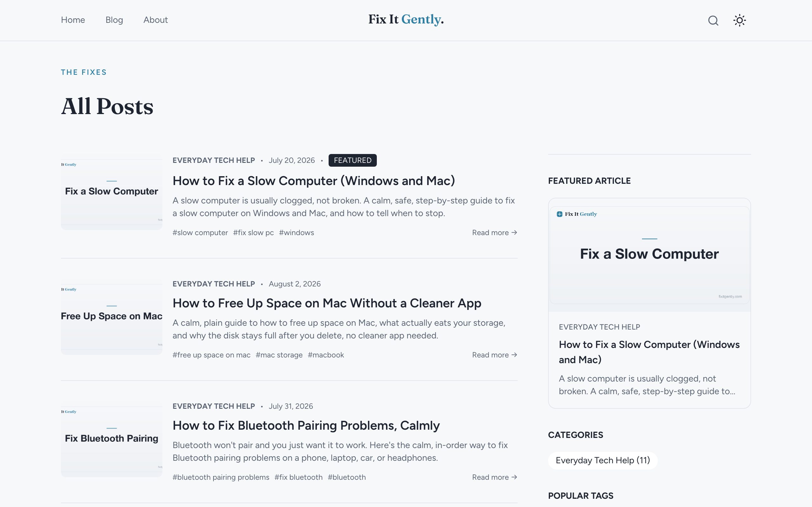Open the Fix a Slow Computer post thumbnail
812x507 pixels.
pyautogui.click(x=111, y=192)
